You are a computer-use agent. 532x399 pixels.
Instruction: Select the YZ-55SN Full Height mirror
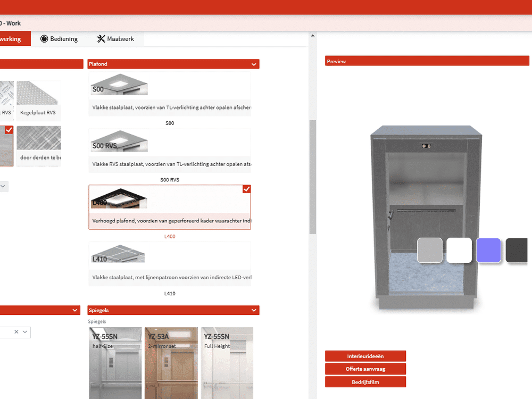tap(227, 363)
